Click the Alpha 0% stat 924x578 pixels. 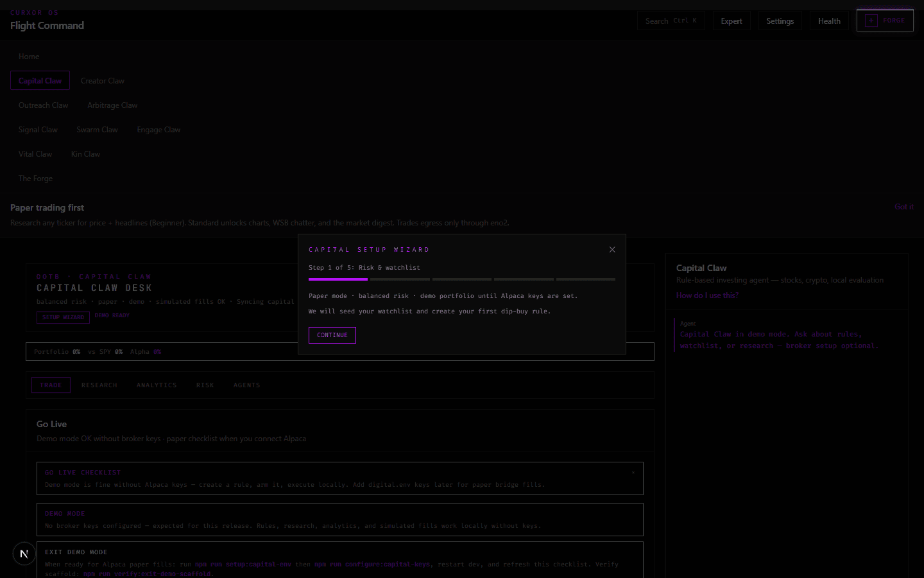(x=146, y=352)
